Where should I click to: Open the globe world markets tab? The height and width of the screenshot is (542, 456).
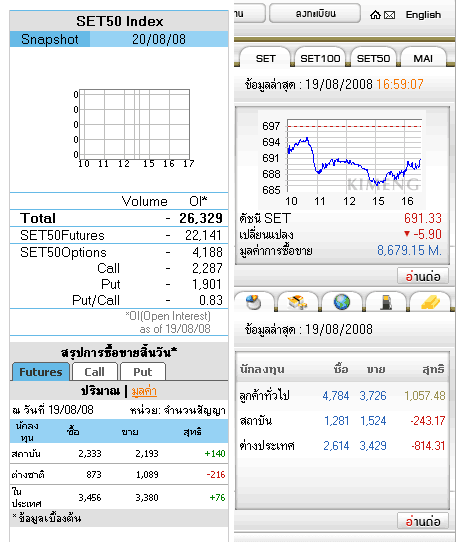pos(342,302)
